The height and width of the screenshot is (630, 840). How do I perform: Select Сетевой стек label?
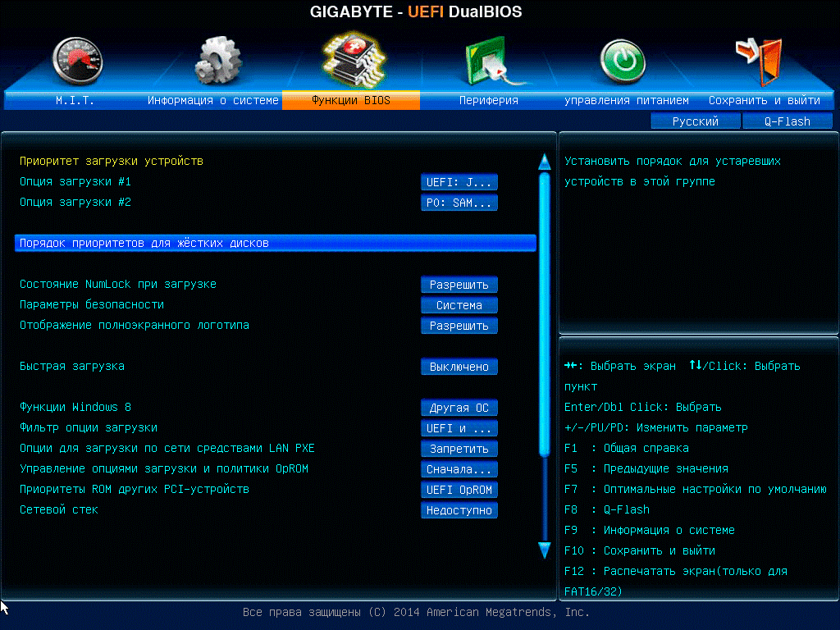pyautogui.click(x=58, y=509)
